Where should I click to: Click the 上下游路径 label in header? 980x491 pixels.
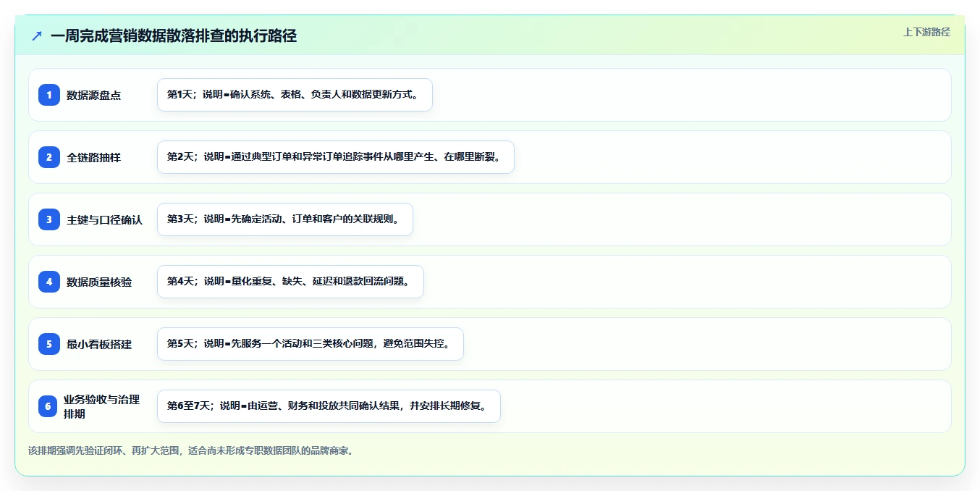926,32
